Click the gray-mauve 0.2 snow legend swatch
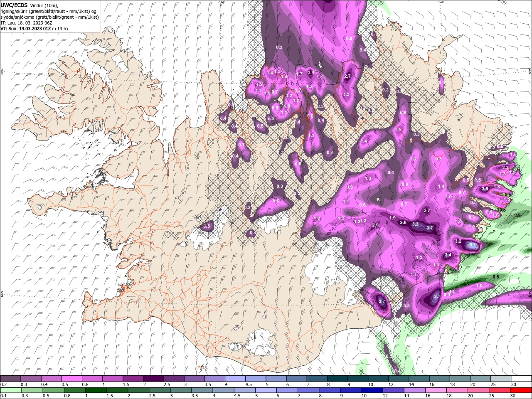The image size is (532, 399). 11,379
